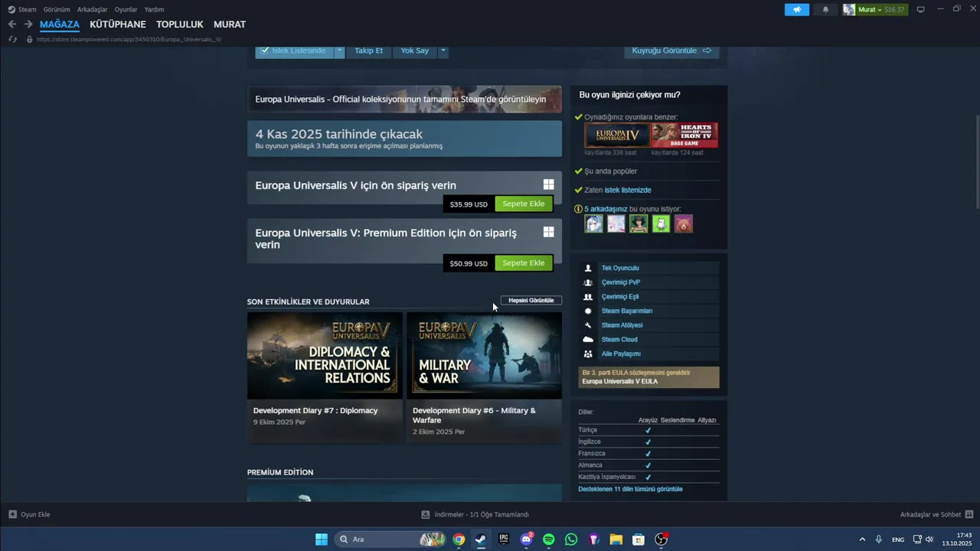Open the Yardım menu
The height and width of the screenshot is (551, 980).
point(154,9)
